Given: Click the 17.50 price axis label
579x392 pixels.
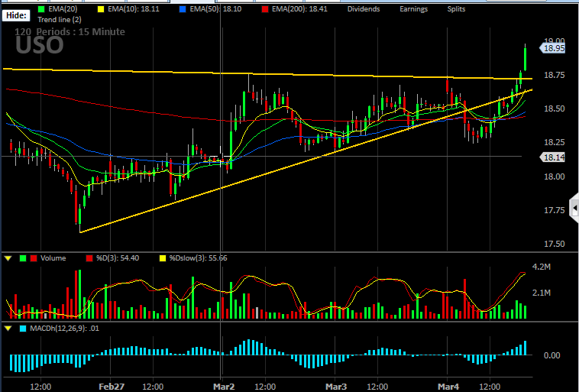Looking at the screenshot, I should click(x=555, y=244).
